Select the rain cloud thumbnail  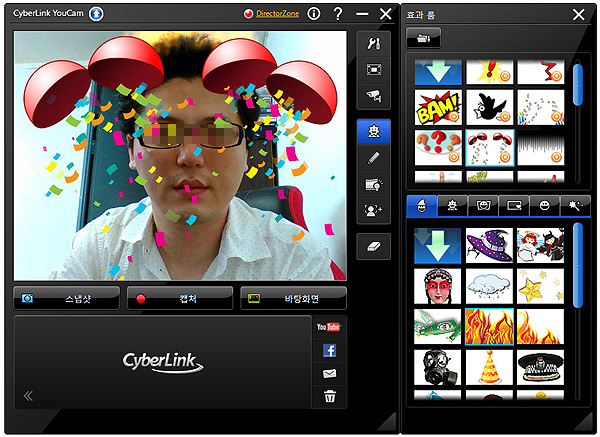click(x=489, y=286)
